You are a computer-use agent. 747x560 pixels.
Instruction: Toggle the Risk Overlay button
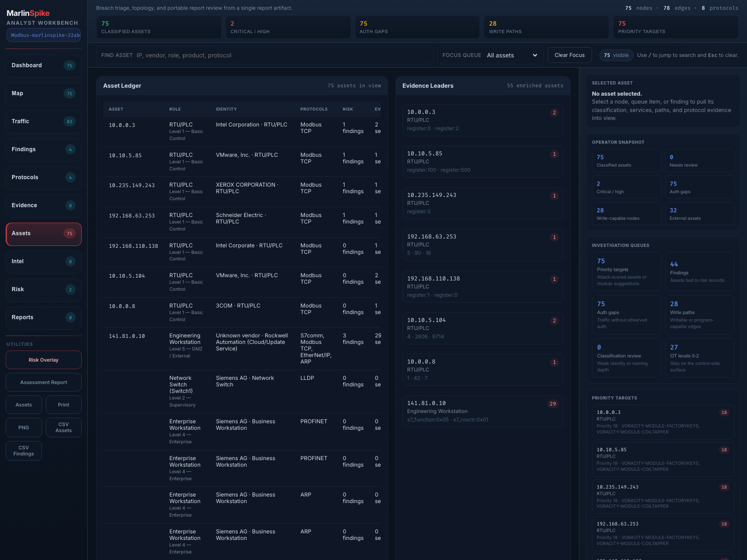(x=43, y=360)
